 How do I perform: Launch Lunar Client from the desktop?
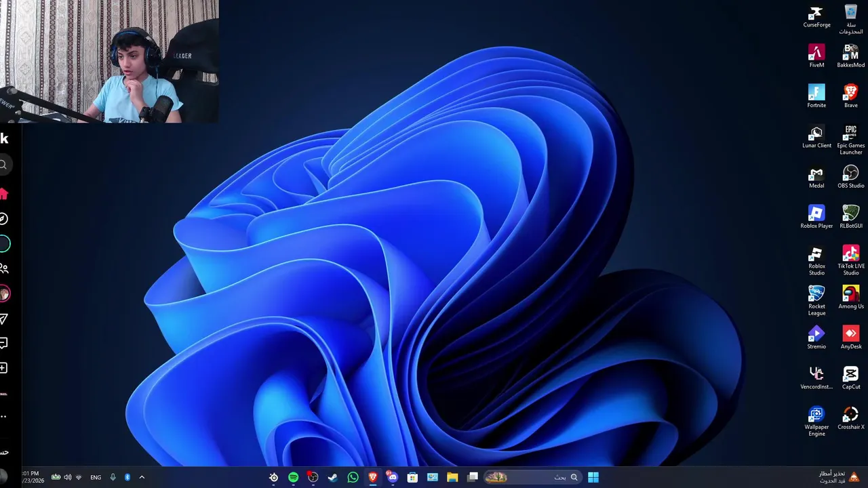(x=816, y=136)
